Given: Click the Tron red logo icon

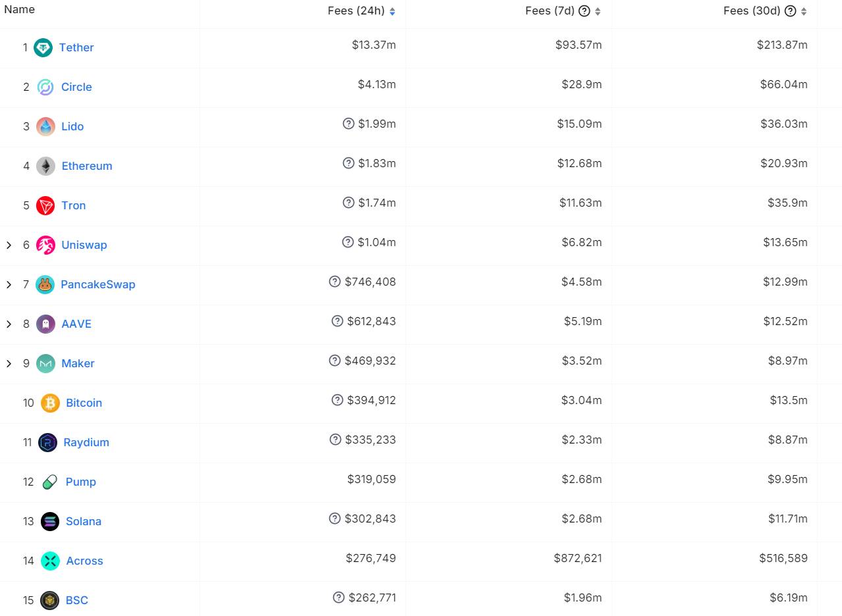Looking at the screenshot, I should point(45,205).
